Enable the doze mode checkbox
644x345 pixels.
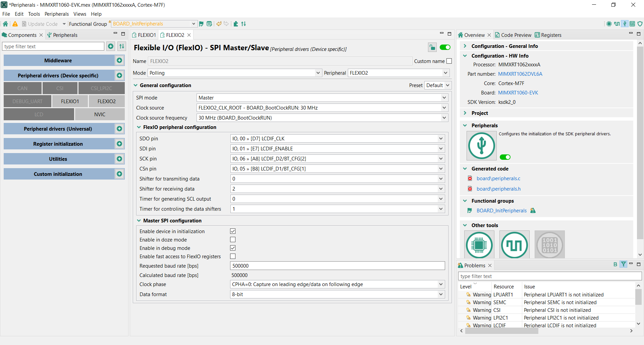[x=233, y=239]
